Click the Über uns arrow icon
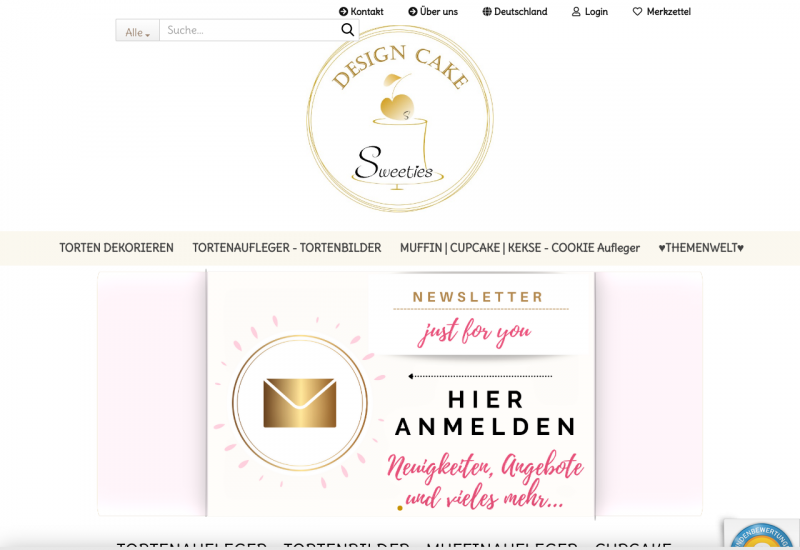The width and height of the screenshot is (800, 550). pyautogui.click(x=413, y=12)
